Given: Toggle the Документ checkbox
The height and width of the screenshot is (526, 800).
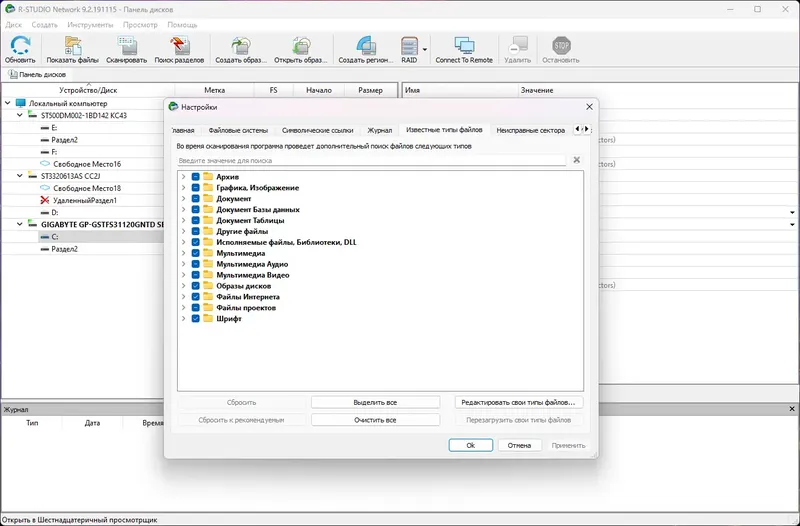Looking at the screenshot, I should click(195, 198).
